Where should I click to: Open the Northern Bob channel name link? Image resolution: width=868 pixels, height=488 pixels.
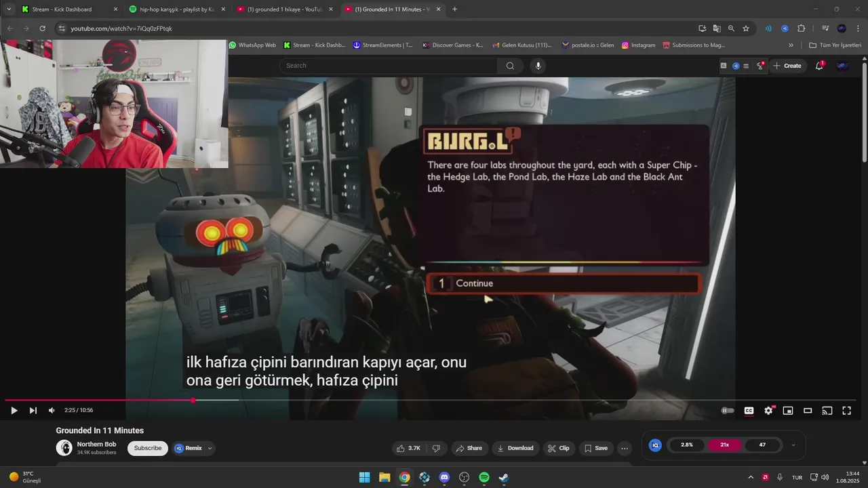(x=96, y=445)
